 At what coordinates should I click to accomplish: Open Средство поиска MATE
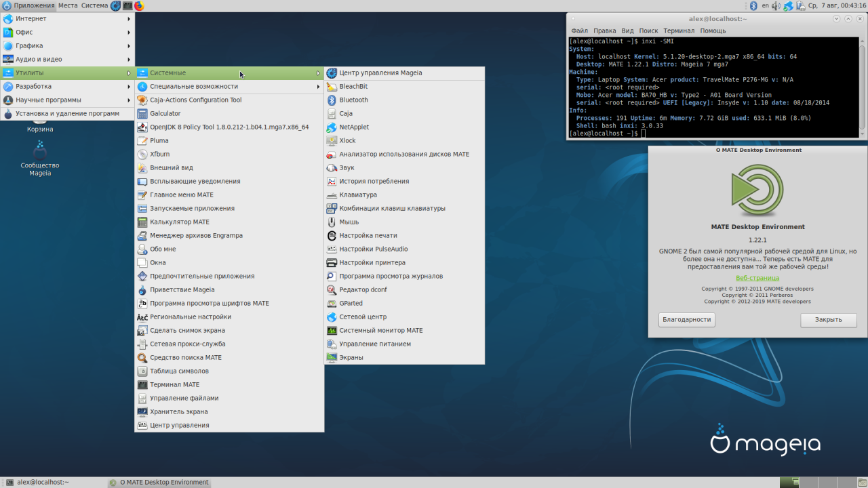[x=229, y=357]
